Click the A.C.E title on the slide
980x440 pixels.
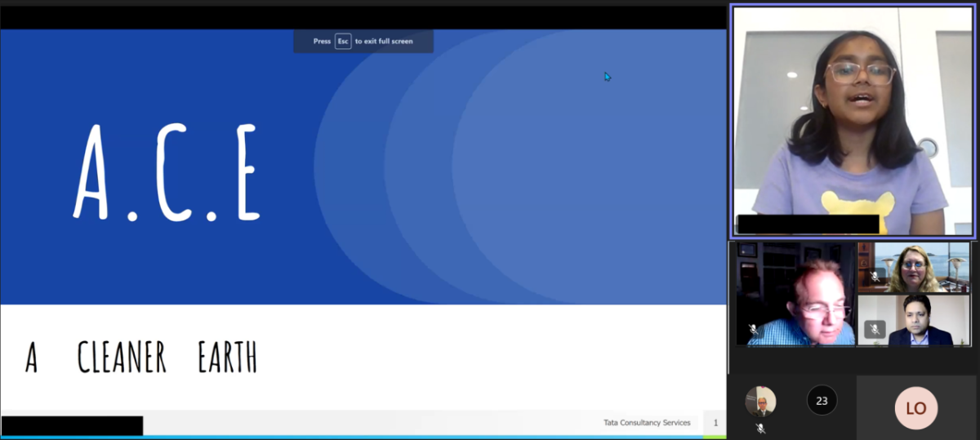[167, 173]
